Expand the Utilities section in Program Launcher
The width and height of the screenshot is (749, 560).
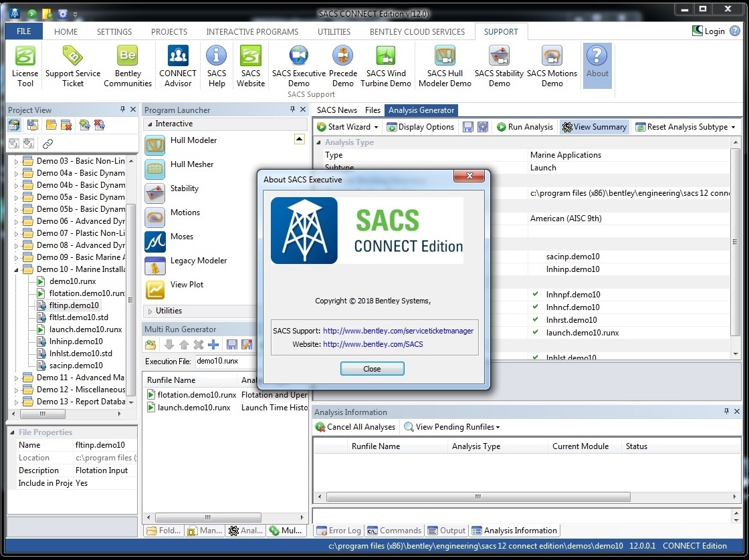[150, 311]
